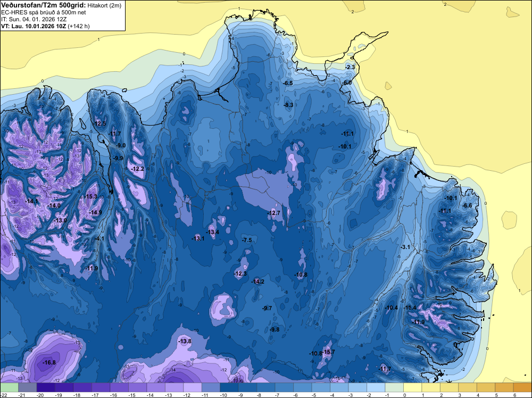Select the 'IT: Sun. 04. 01. 2026 12Z' line

tap(34, 19)
